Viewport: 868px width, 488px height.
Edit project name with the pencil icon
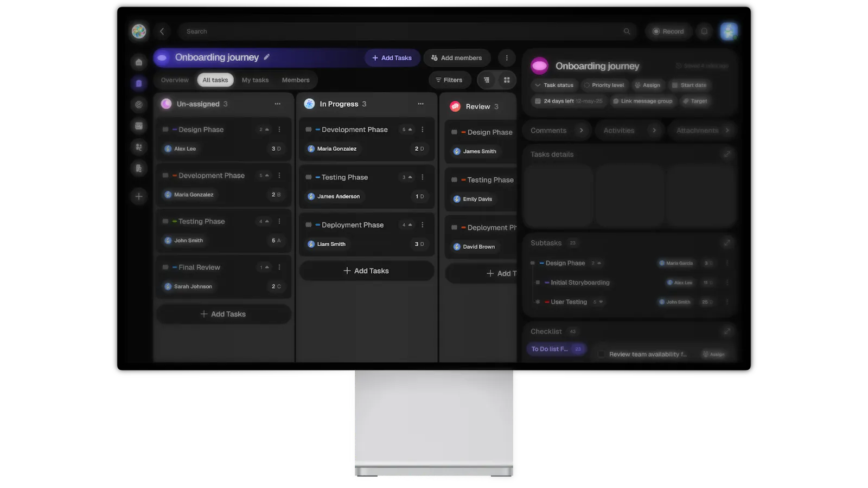pos(266,57)
